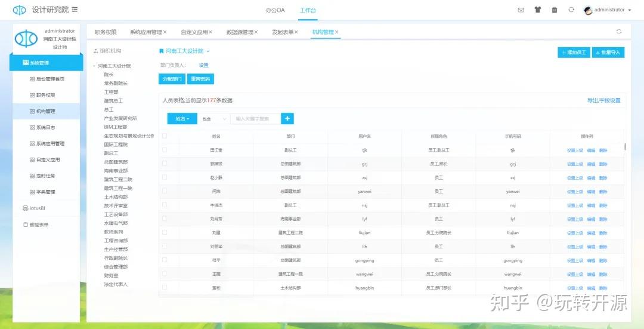
Task: Toggle sidebar with the hamburger menu icon
Action: click(x=75, y=10)
